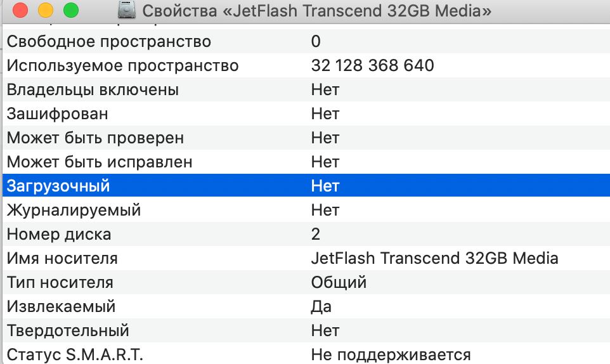This screenshot has height=364, width=610.
Task: Select the «Имя носителя» label
Action: click(62, 258)
